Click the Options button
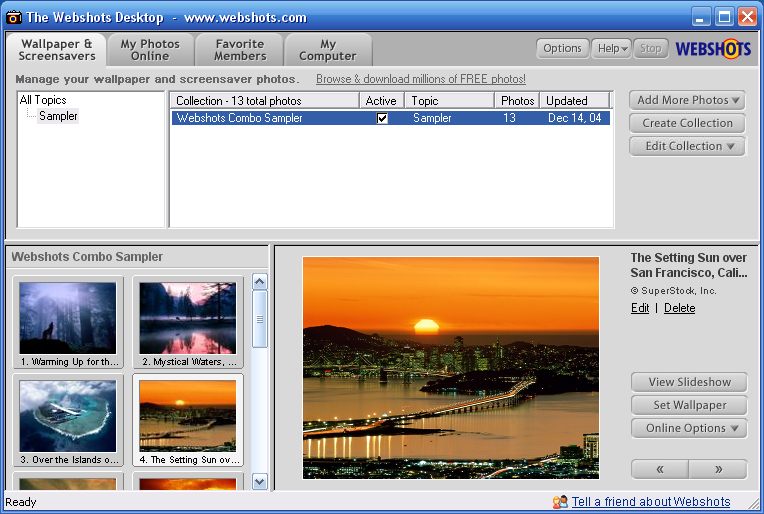The width and height of the screenshot is (764, 514). pyautogui.click(x=562, y=48)
